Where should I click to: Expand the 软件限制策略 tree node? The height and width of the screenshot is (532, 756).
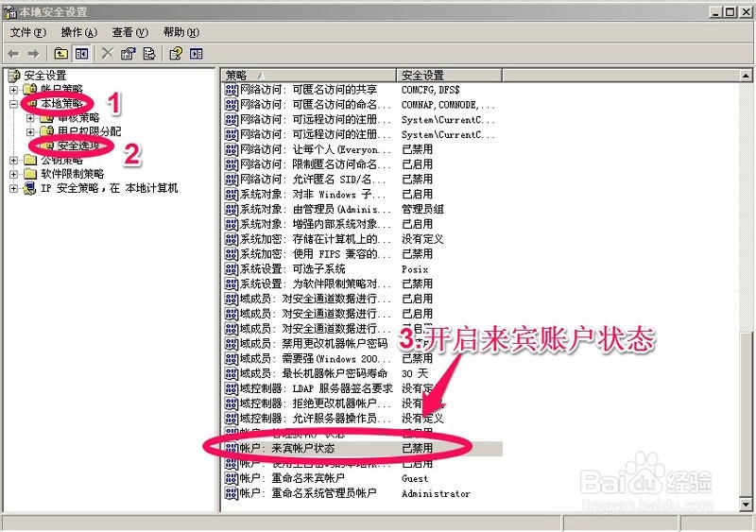[x=13, y=174]
